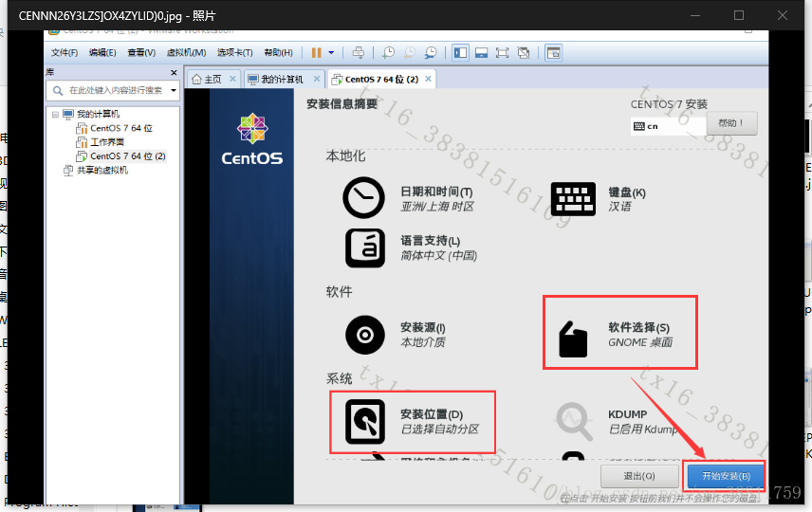Open the power options dropdown arrow beside pause

331,52
